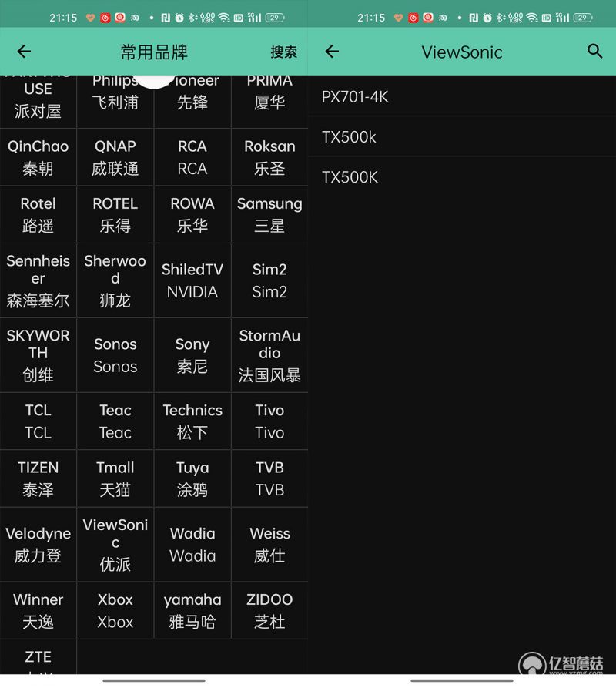Viewport: 616px width, 688px height.
Task: Open search on the ViewSonic screen
Action: click(594, 52)
